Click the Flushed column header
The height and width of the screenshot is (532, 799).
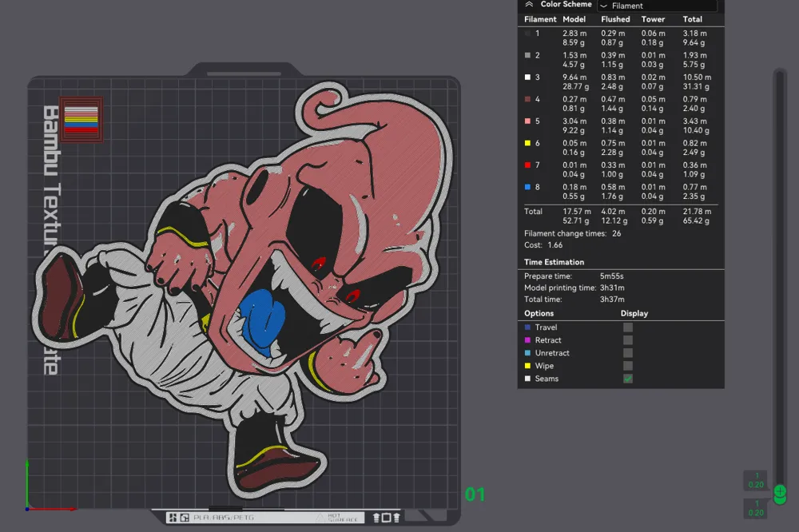tap(615, 19)
